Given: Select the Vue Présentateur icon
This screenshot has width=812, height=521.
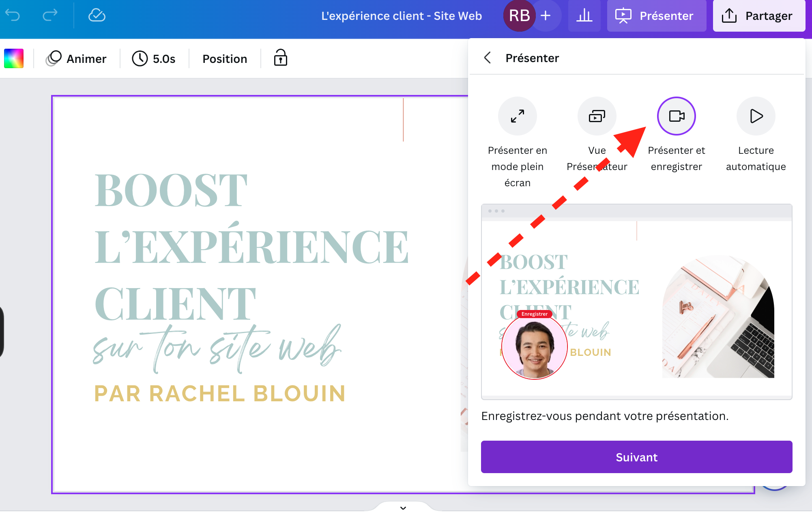Looking at the screenshot, I should click(x=597, y=116).
